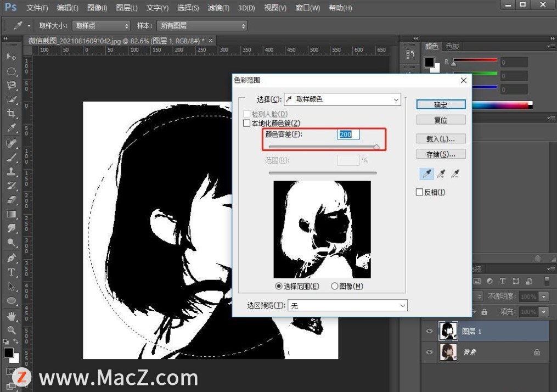Select the Gradient tool
Image resolution: width=557 pixels, height=392 pixels.
coord(12,214)
